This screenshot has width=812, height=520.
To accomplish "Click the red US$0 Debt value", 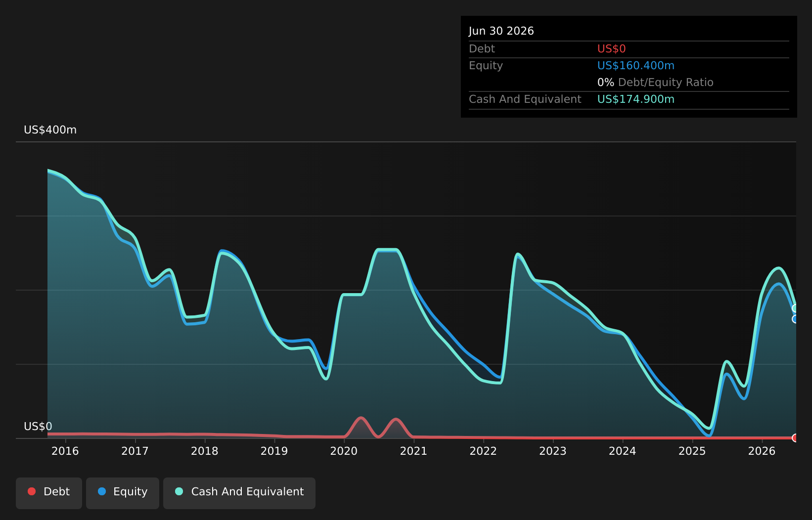I will [x=612, y=49].
